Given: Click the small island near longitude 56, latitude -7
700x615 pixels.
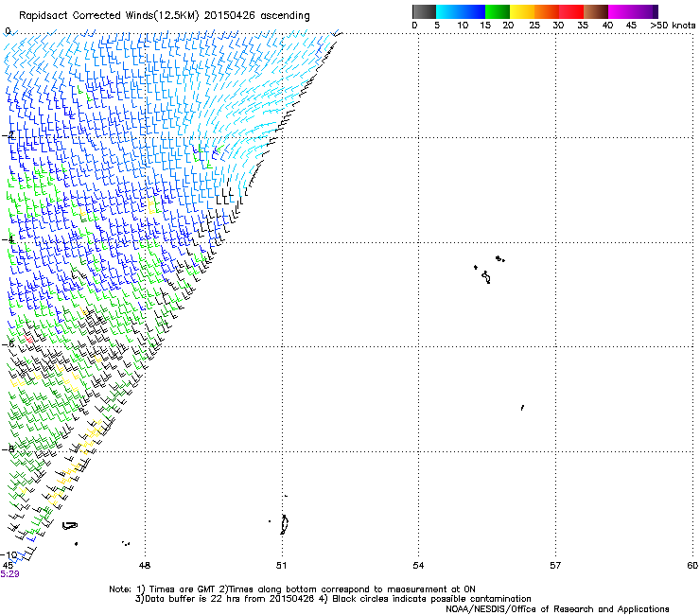Looking at the screenshot, I should (x=522, y=408).
